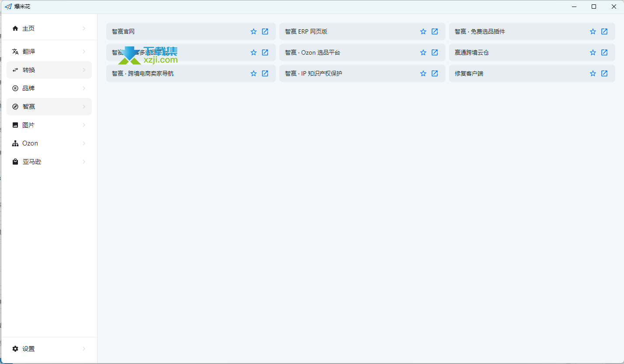Click the gear icon beside 设置
Image resolution: width=624 pixels, height=364 pixels.
pos(15,349)
